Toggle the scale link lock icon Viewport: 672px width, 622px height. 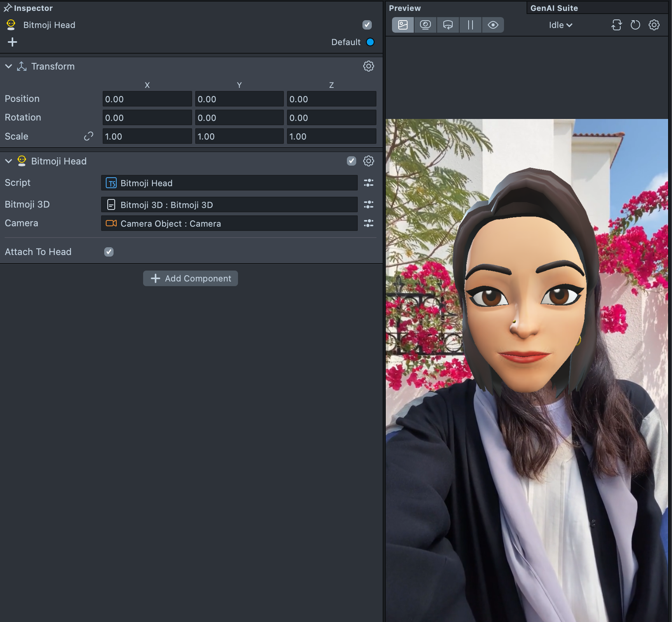(x=89, y=136)
